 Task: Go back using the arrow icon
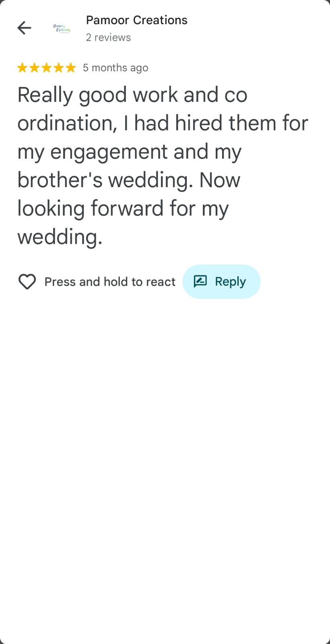(24, 28)
